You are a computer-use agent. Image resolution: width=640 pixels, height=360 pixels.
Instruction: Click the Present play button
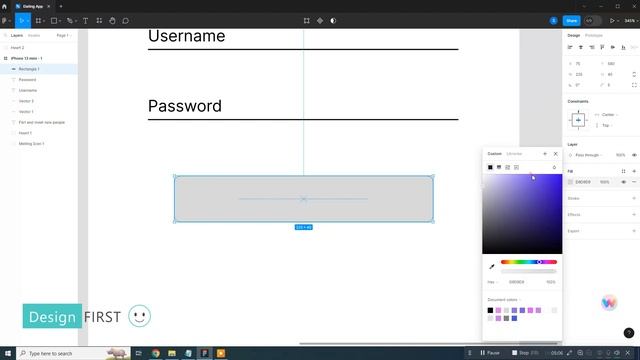[612, 21]
